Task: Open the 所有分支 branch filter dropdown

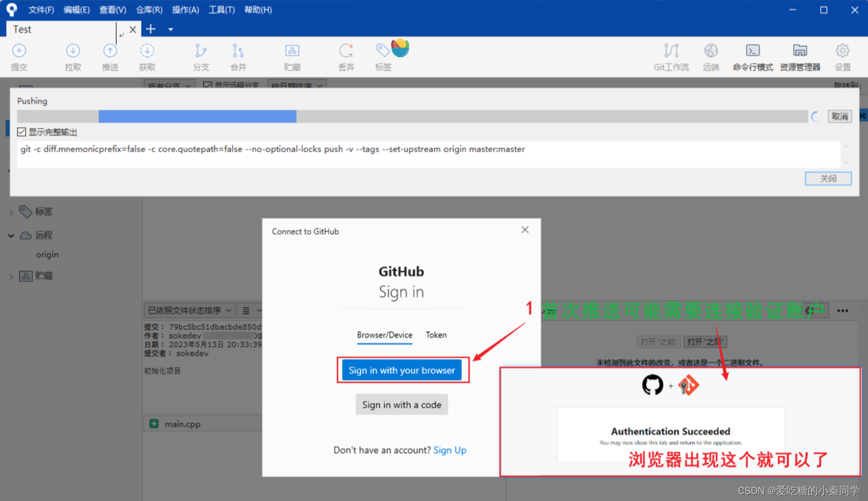Action: [169, 85]
